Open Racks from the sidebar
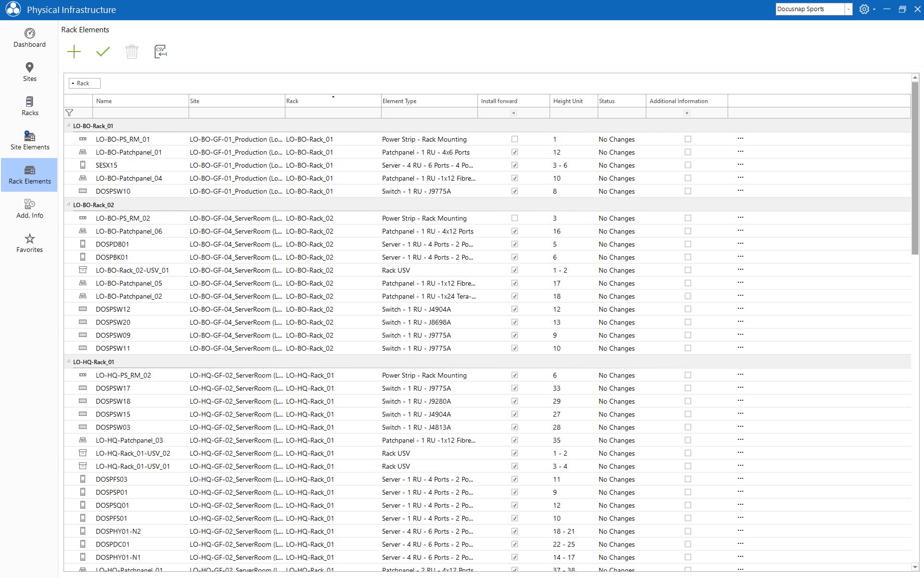Viewport: 924px width, 578px height. [29, 106]
